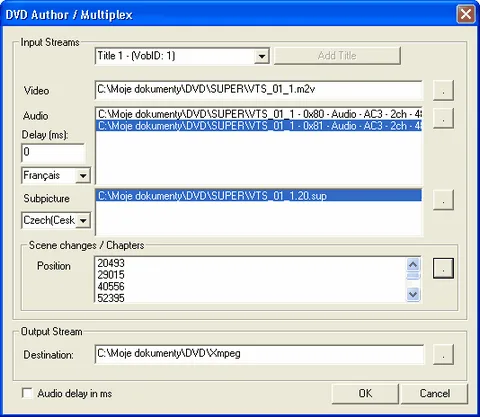Click the chapter list scroll-up arrow
Screen dimensions: 480x417
click(413, 265)
